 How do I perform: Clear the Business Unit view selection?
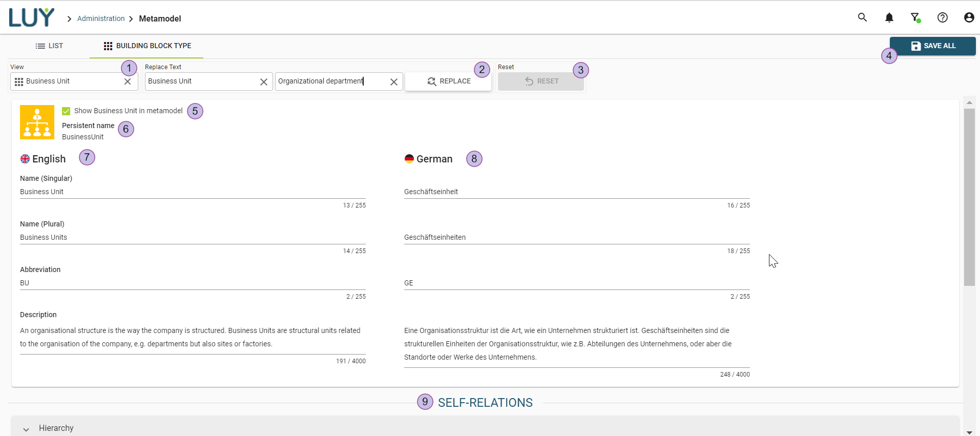[128, 81]
